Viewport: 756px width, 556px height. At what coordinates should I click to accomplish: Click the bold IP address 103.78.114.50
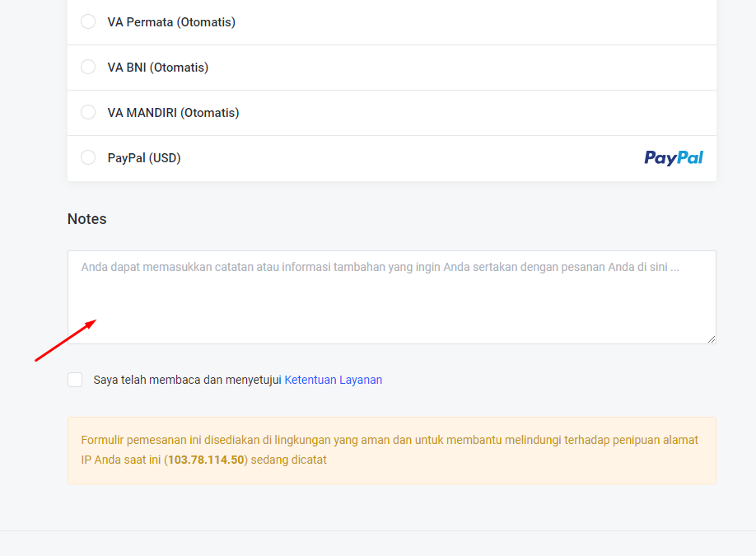coord(206,460)
